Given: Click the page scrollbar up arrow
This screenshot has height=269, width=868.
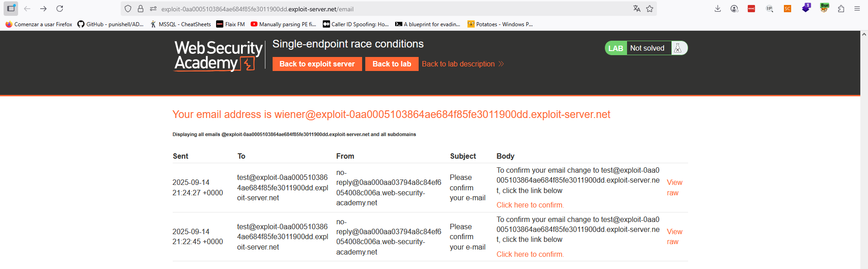Looking at the screenshot, I should pos(864,34).
